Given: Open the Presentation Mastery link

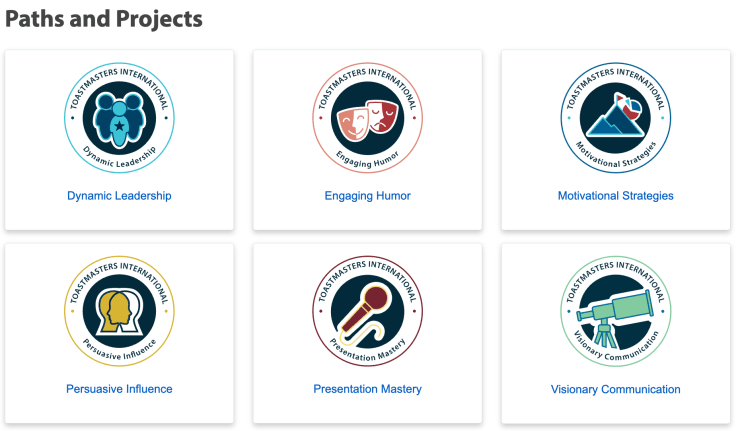Looking at the screenshot, I should pyautogui.click(x=367, y=389).
